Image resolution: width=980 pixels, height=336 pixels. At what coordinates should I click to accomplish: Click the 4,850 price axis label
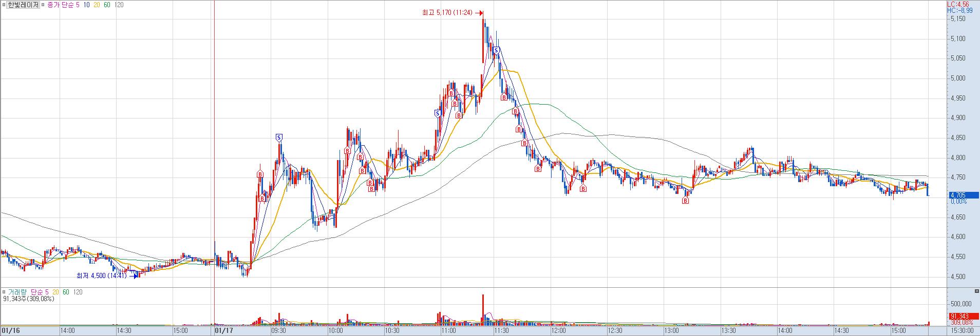point(958,138)
